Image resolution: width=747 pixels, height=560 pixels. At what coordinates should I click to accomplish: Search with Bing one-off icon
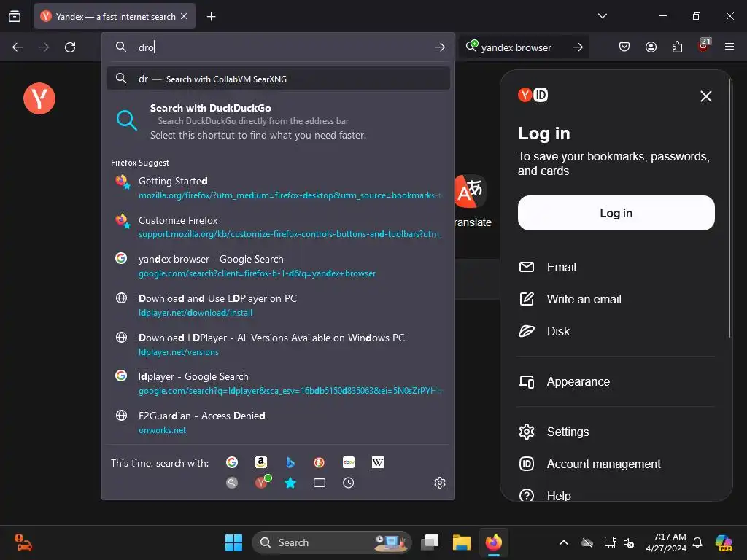[x=290, y=462]
